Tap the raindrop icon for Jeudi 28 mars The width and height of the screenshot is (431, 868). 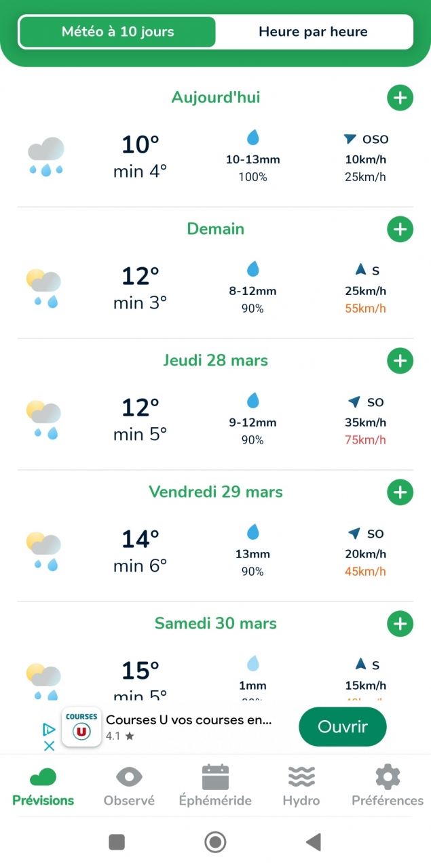253,400
